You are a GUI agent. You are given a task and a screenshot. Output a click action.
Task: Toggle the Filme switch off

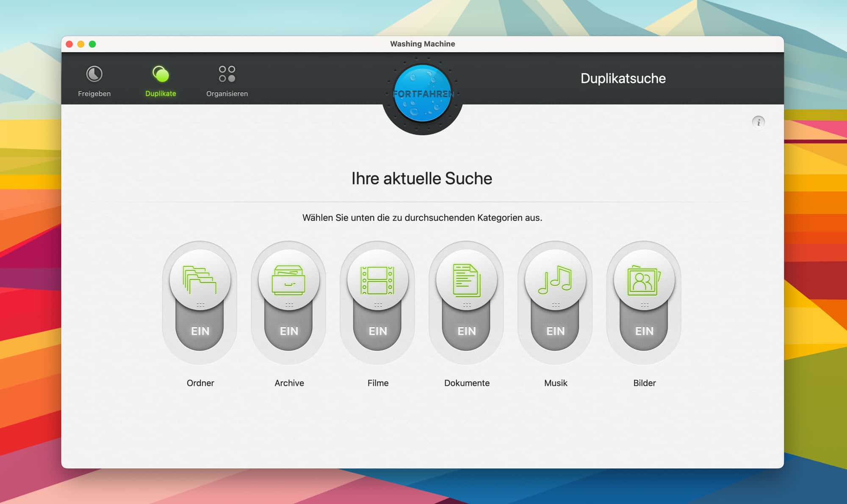378,331
